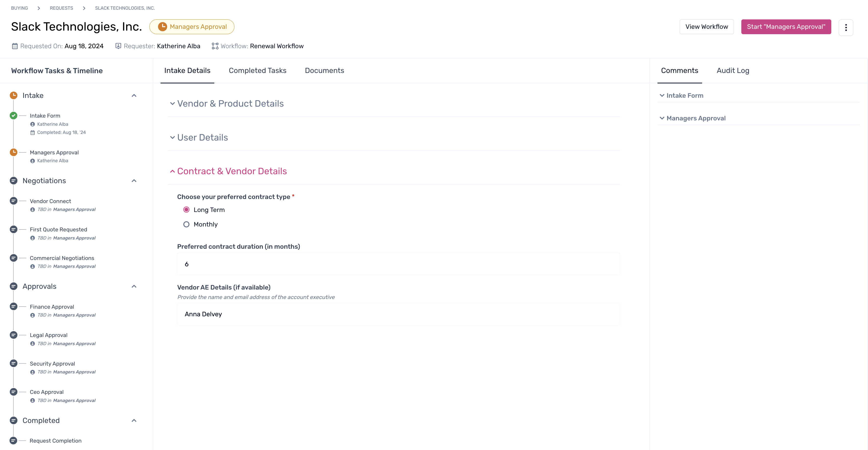Open the Ceo Approval task

(46, 392)
